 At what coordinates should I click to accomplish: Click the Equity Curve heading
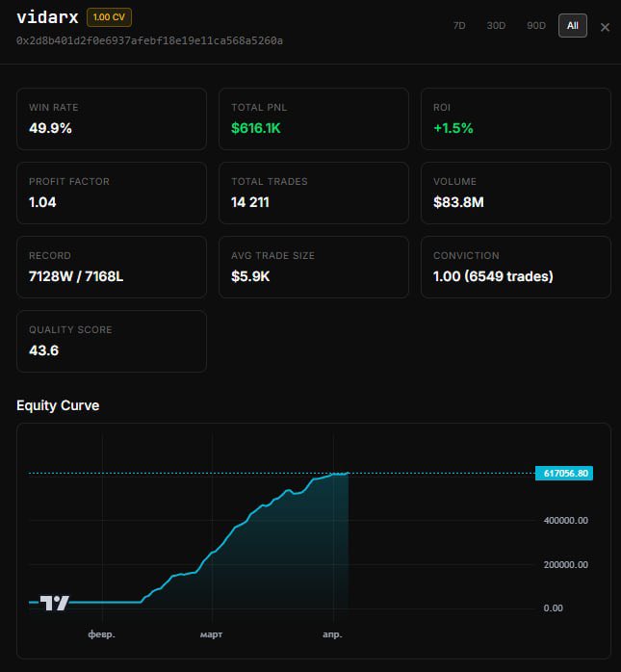(58, 405)
